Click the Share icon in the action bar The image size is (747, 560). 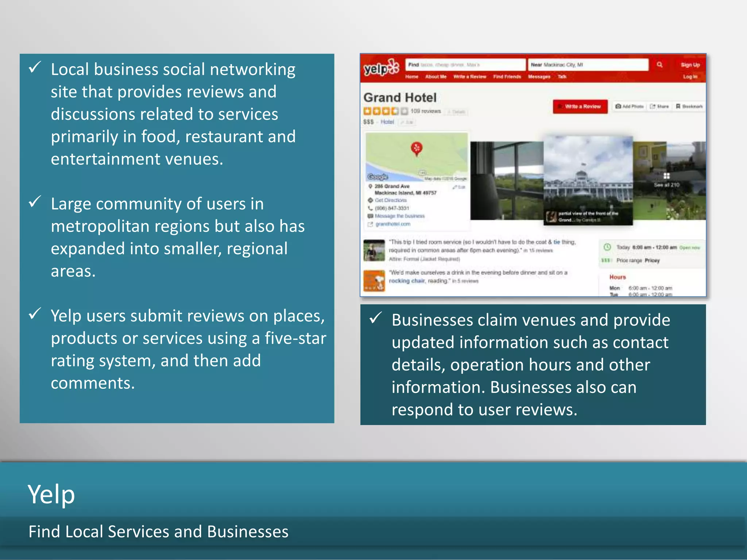[x=653, y=106]
